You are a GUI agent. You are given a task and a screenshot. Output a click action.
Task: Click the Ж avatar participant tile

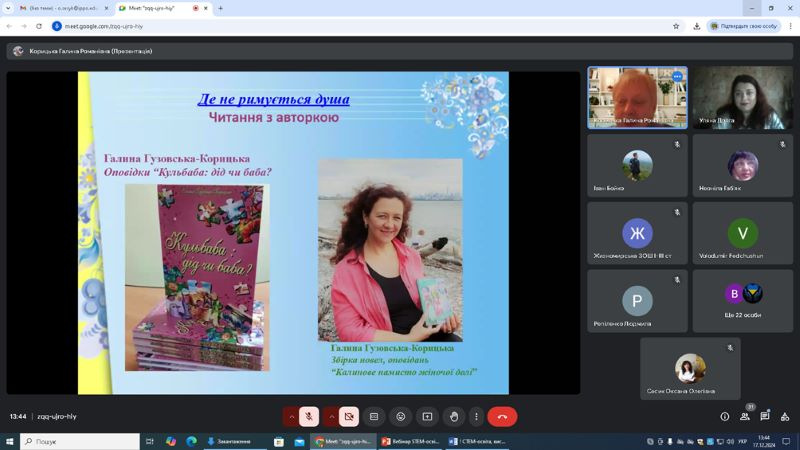637,233
